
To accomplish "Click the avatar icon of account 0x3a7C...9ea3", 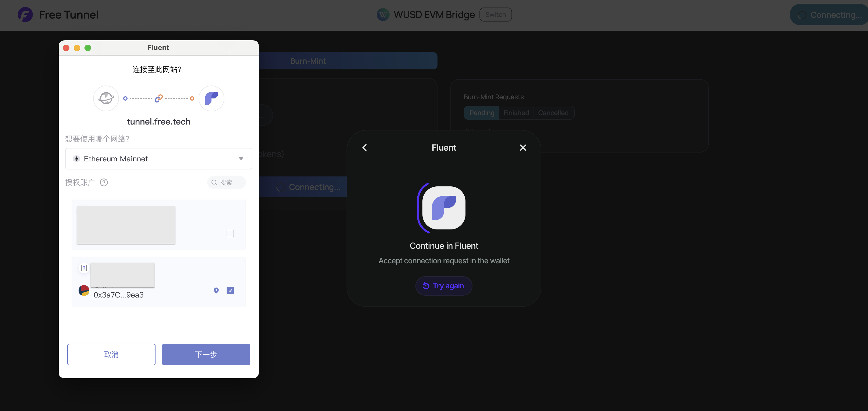I will (84, 290).
